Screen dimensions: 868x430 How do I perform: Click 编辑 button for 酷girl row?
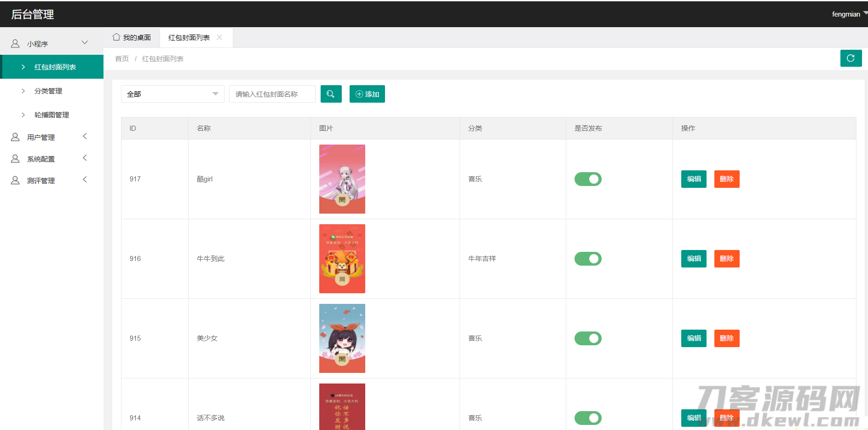694,179
